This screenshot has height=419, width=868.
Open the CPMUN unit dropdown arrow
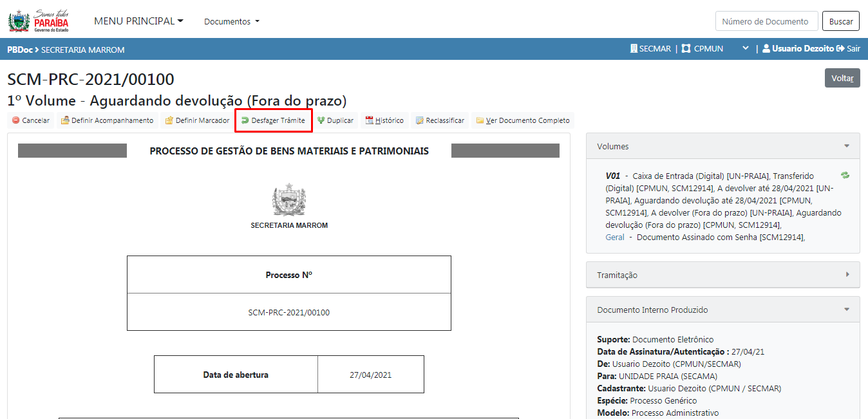[746, 49]
